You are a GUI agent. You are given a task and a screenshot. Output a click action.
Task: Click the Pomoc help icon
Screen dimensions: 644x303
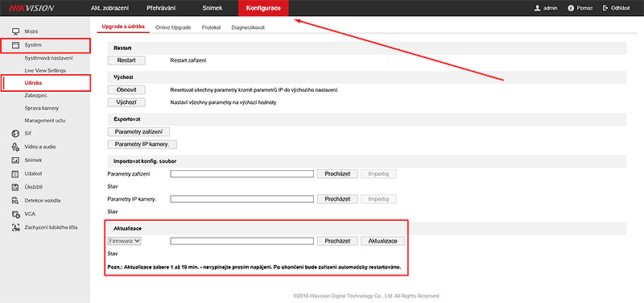click(x=571, y=8)
